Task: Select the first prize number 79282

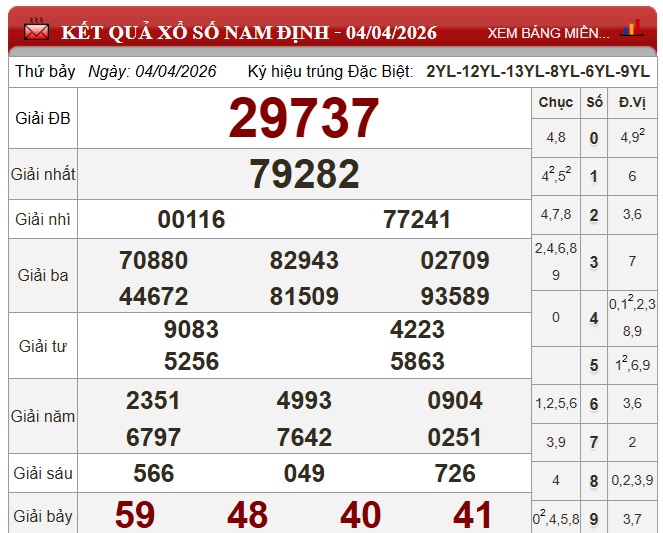Action: (304, 174)
